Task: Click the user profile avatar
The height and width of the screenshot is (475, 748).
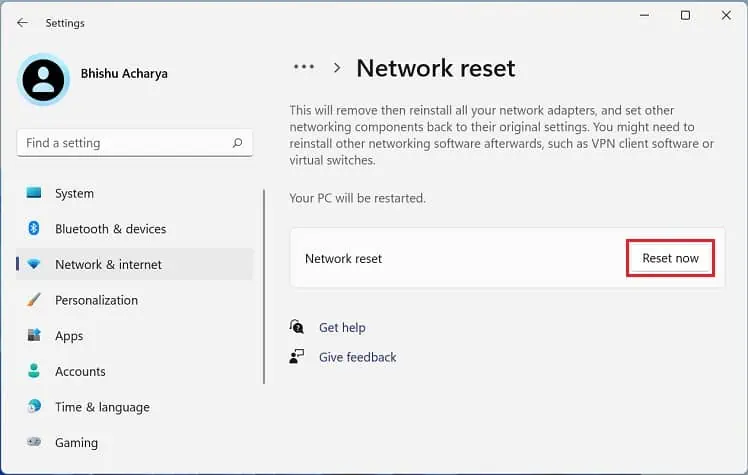Action: coord(44,80)
